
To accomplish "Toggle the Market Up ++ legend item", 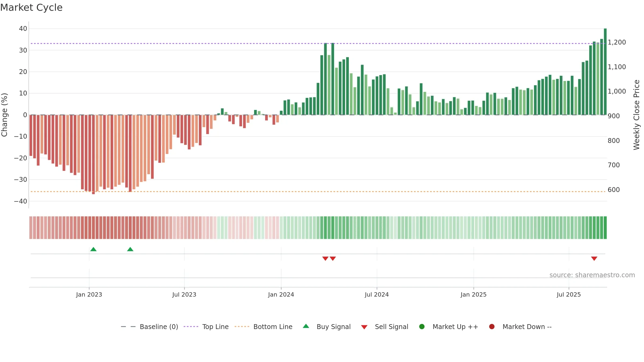I will [x=448, y=327].
